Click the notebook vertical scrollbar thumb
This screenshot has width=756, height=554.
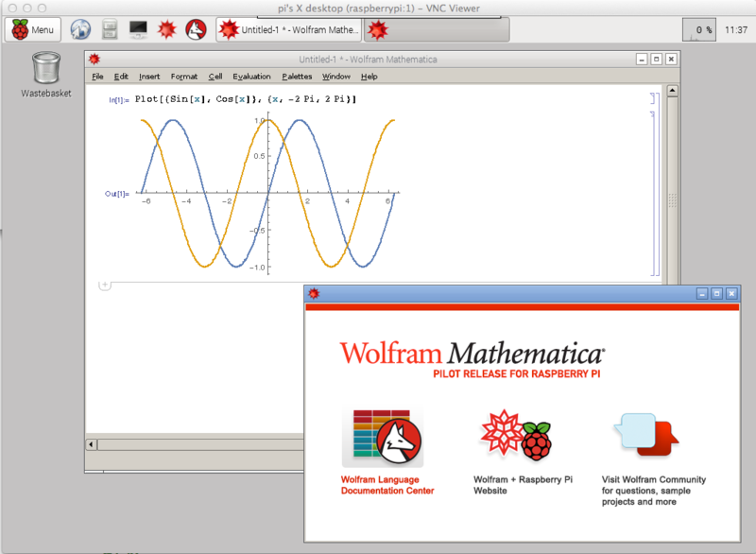coord(672,199)
